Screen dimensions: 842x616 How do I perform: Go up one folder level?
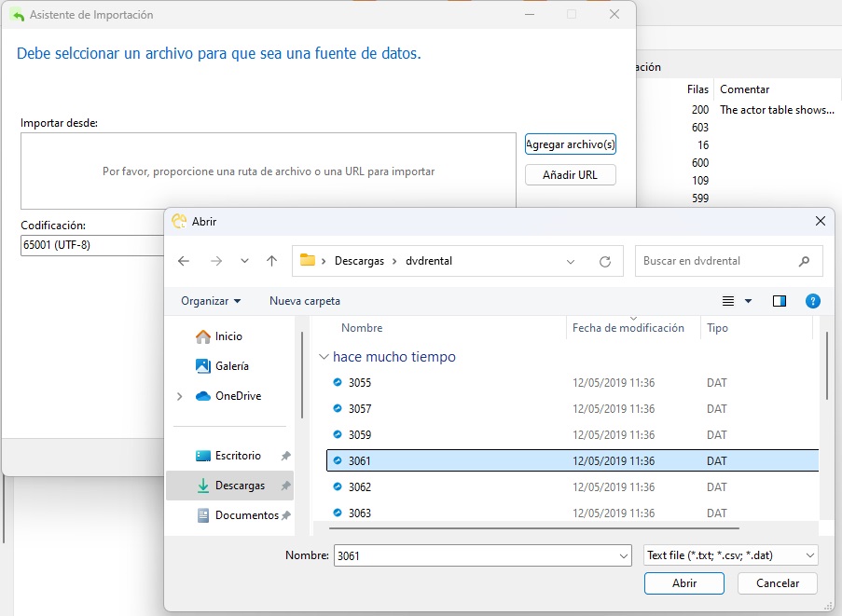click(271, 261)
